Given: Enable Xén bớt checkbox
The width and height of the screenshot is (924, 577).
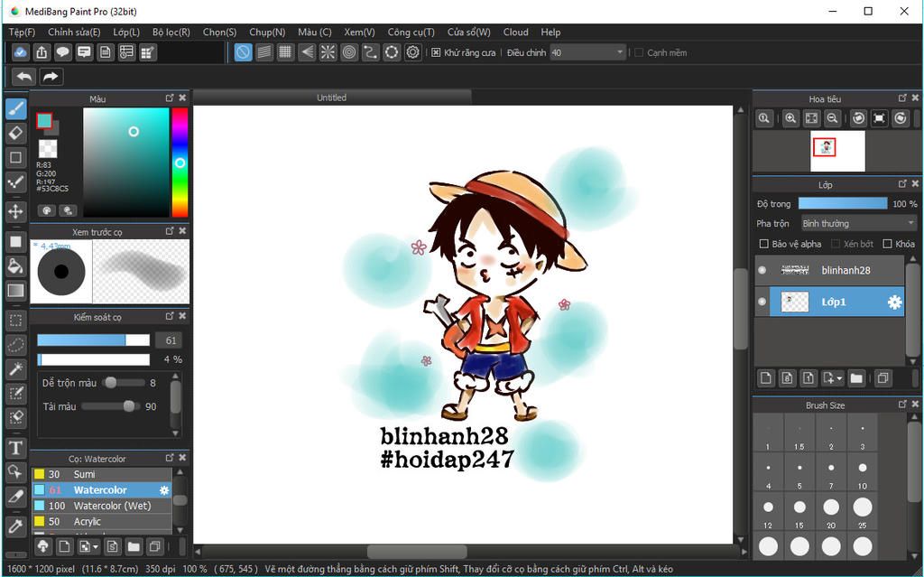Looking at the screenshot, I should 835,244.
